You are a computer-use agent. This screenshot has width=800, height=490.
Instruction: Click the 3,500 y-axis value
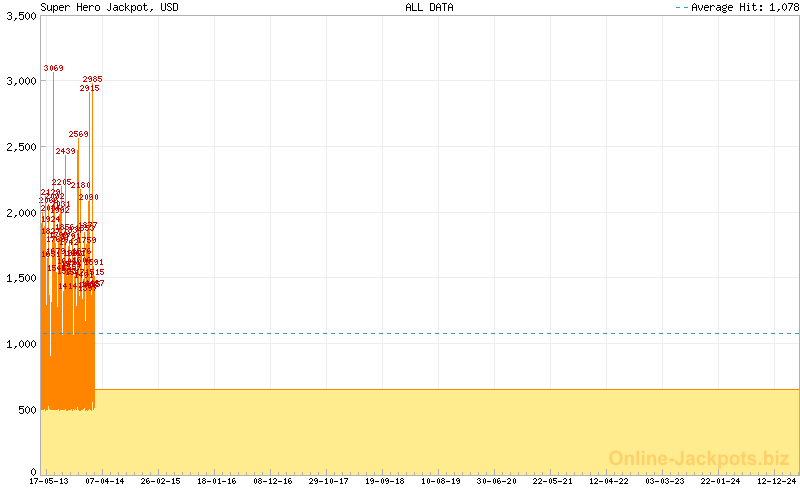(20, 16)
